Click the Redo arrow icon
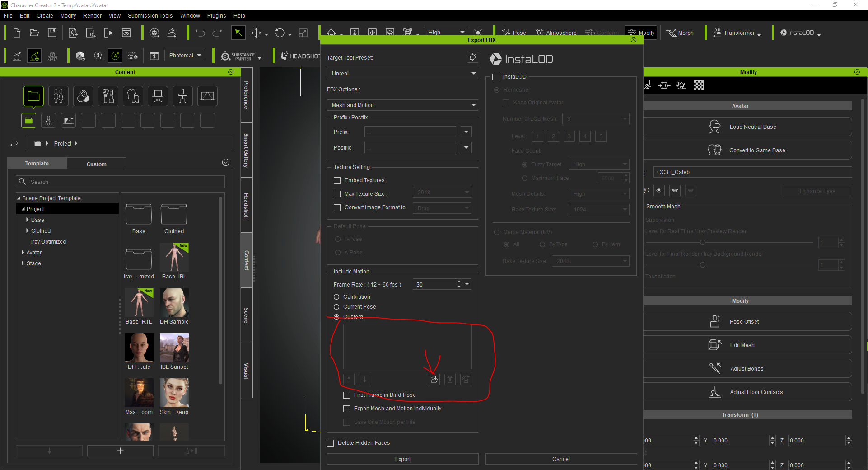Screen dimensions: 868x470 [x=217, y=33]
